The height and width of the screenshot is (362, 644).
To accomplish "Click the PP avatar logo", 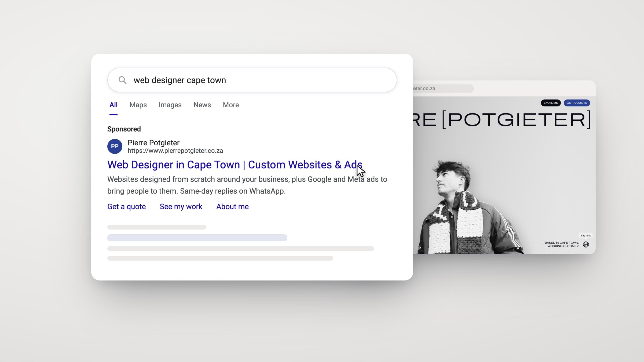I will pyautogui.click(x=115, y=146).
